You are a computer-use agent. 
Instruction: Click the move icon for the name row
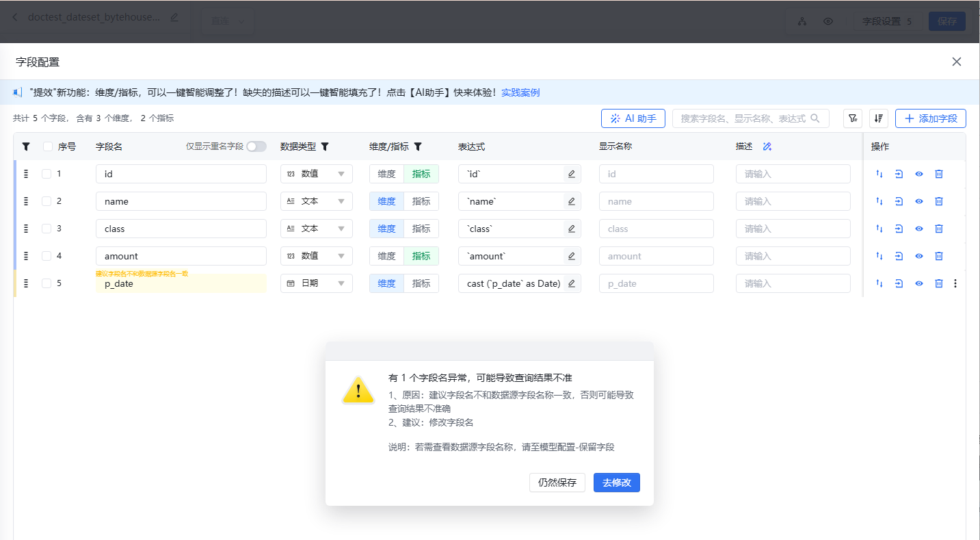[x=899, y=201]
